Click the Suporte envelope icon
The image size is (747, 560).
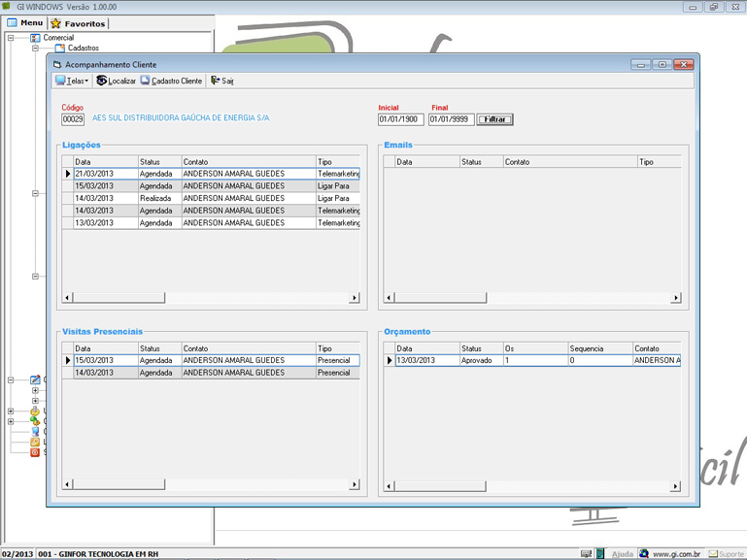pyautogui.click(x=713, y=554)
